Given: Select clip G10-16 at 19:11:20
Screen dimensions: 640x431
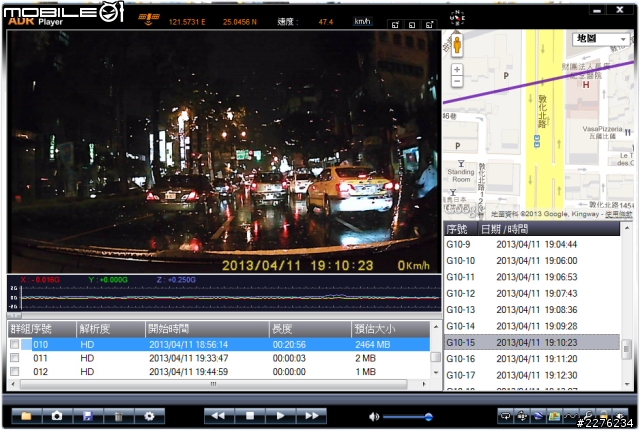Looking at the screenshot, I should coord(532,359).
